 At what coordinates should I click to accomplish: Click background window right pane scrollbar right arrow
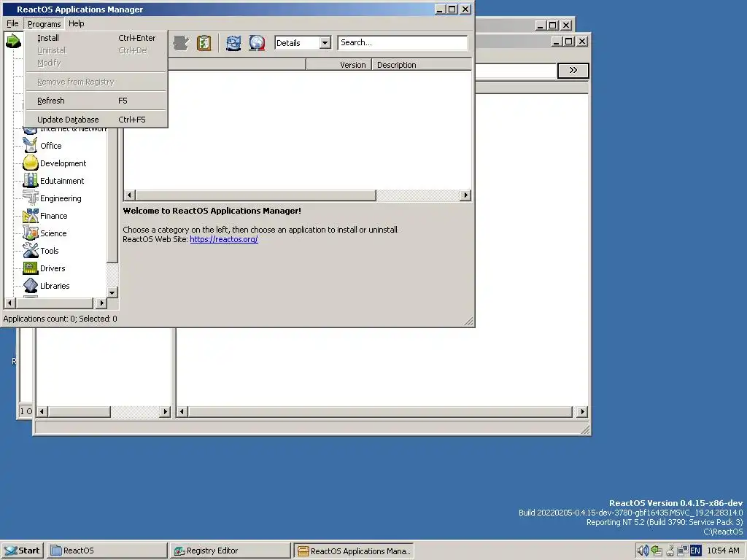582,411
